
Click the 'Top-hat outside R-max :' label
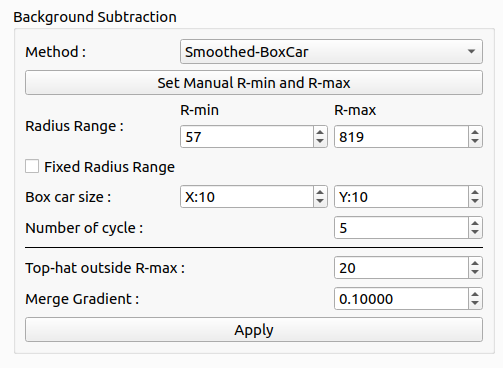point(105,268)
